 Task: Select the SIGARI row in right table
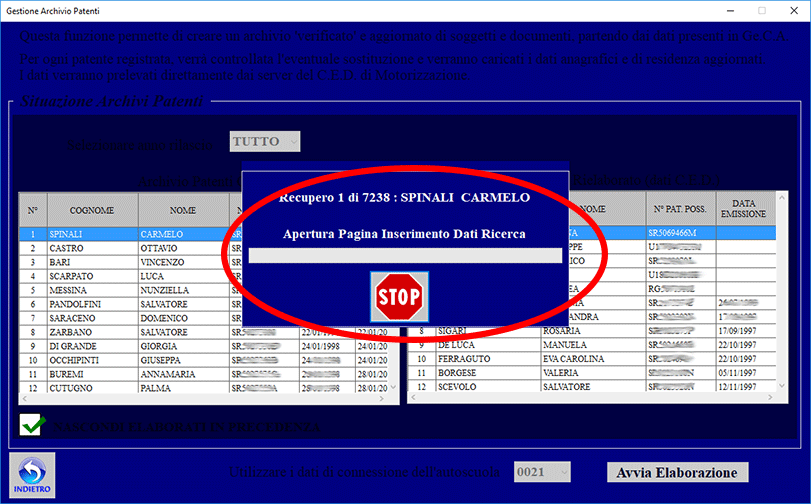(x=592, y=330)
